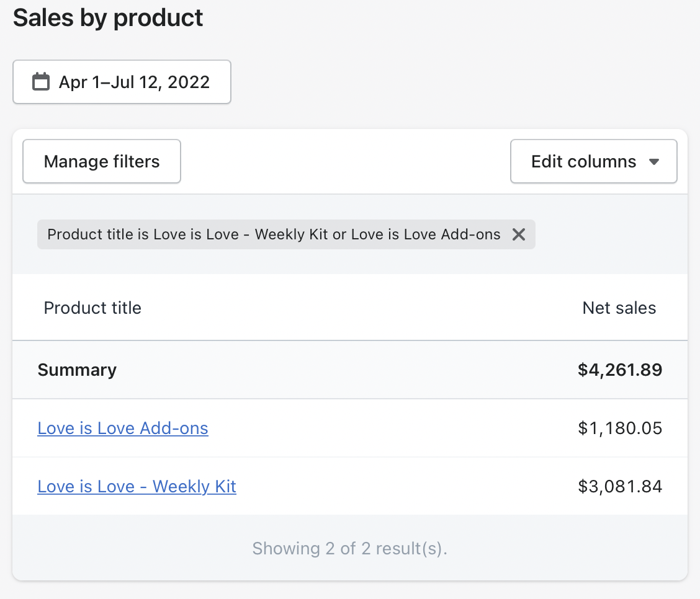This screenshot has height=599, width=700.
Task: Click the Showing 2 of 2 results text
Action: pos(350,548)
